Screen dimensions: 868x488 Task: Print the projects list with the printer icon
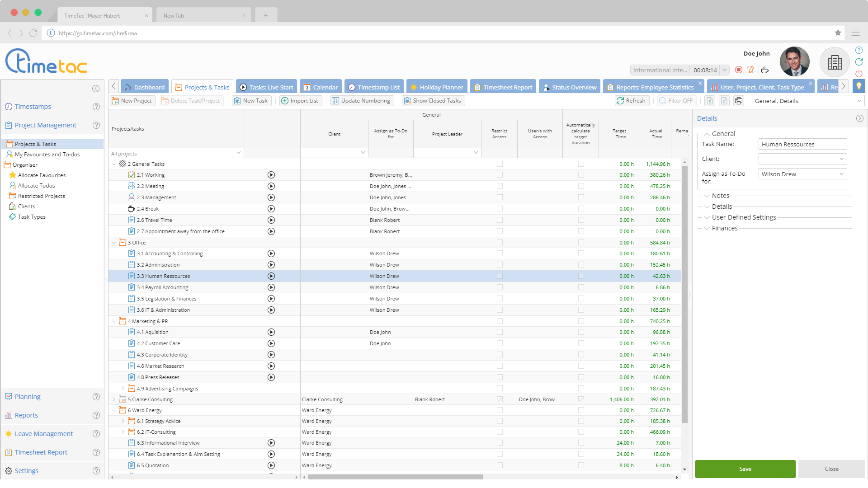[x=738, y=101]
